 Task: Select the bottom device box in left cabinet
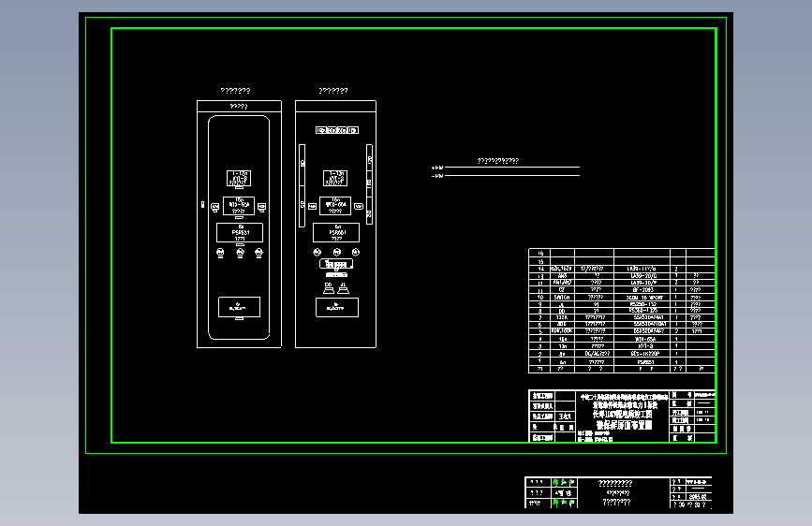tap(239, 307)
